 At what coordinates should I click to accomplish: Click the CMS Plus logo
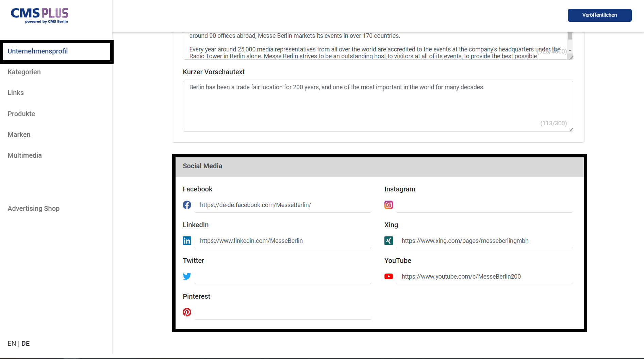(x=39, y=16)
